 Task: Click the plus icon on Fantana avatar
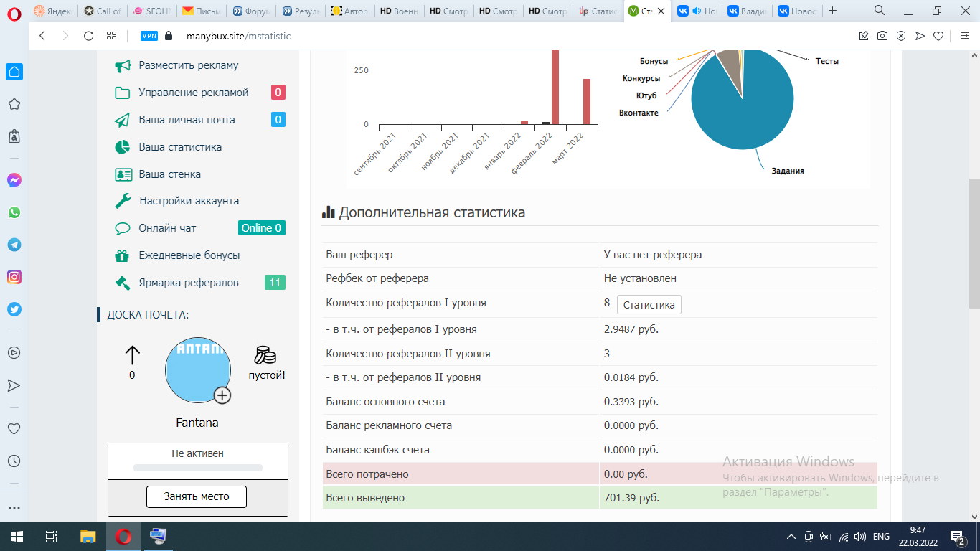coord(222,395)
